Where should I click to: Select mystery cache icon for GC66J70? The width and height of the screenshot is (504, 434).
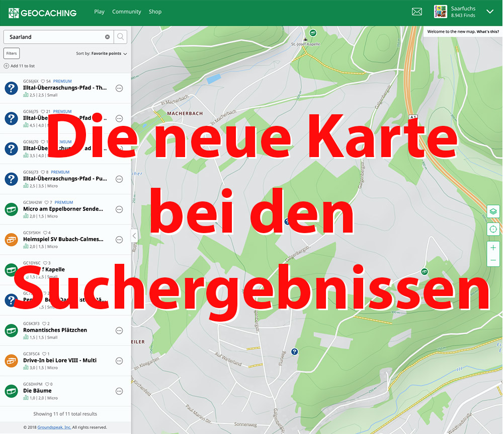click(11, 149)
